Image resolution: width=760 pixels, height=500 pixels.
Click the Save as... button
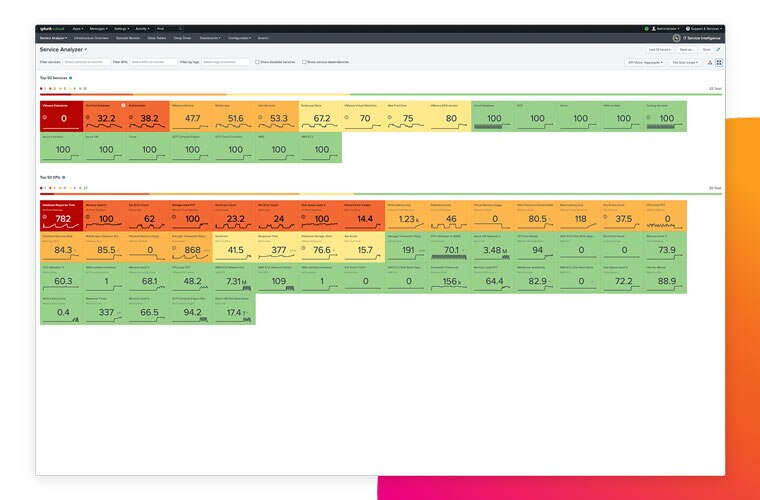(x=686, y=48)
